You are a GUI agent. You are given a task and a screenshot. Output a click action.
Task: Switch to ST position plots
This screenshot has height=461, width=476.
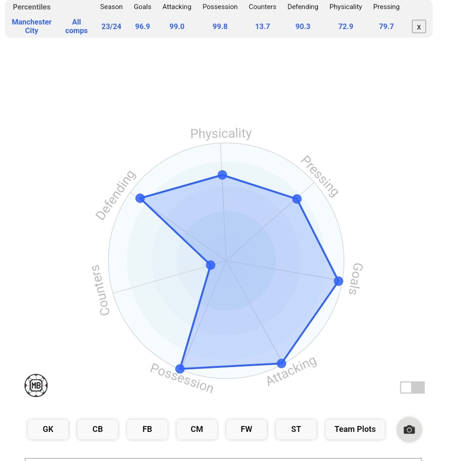tap(296, 429)
